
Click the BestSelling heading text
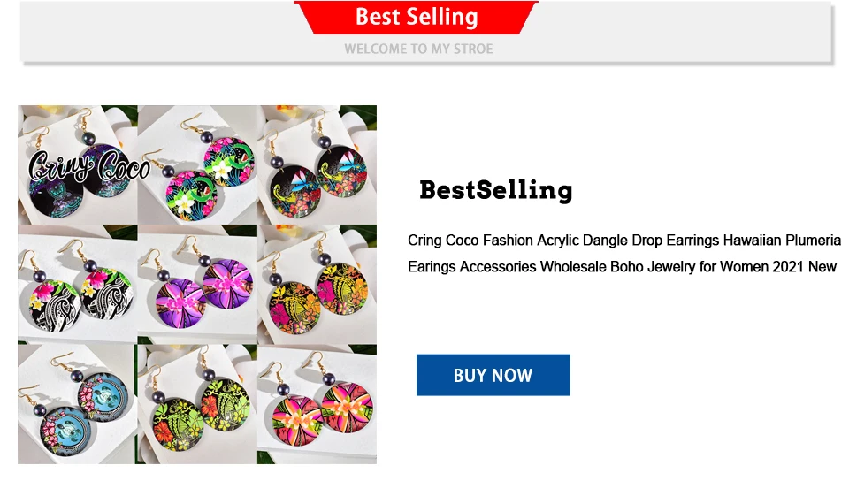pos(495,190)
